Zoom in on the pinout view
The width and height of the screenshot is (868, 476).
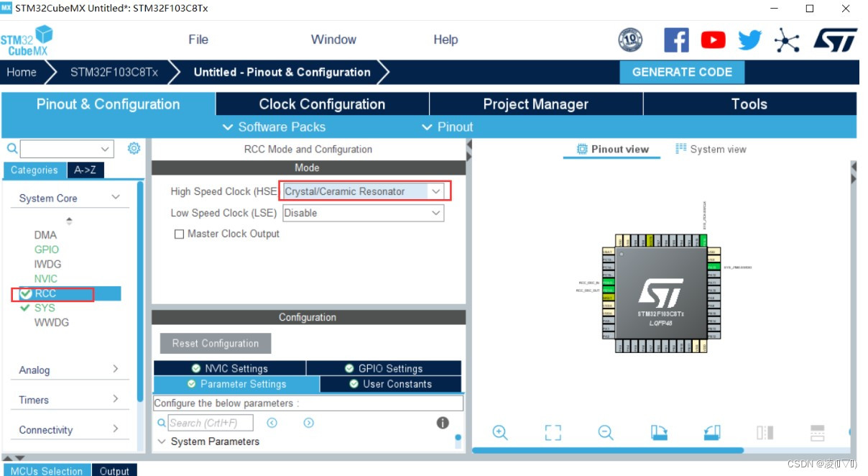500,432
